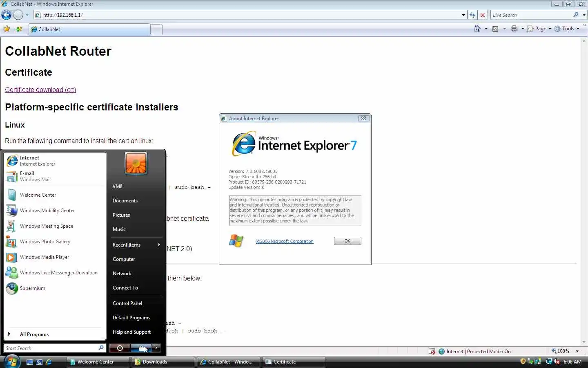Open the Page menu dropdown
The image size is (588, 368).
tap(539, 29)
